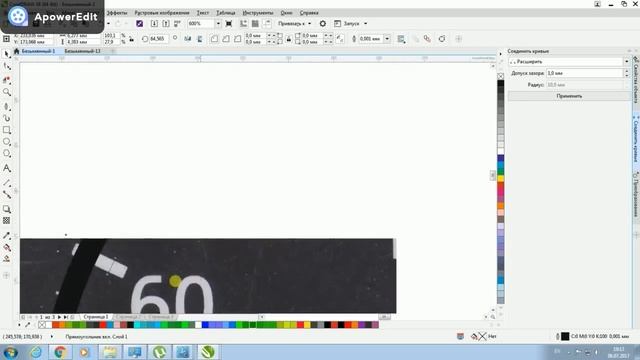Select the Shape edit tool
This screenshot has width=640, height=360.
point(7,67)
